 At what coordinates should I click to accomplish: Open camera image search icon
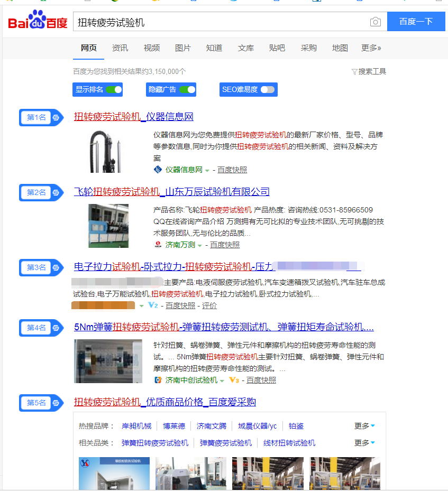(375, 22)
